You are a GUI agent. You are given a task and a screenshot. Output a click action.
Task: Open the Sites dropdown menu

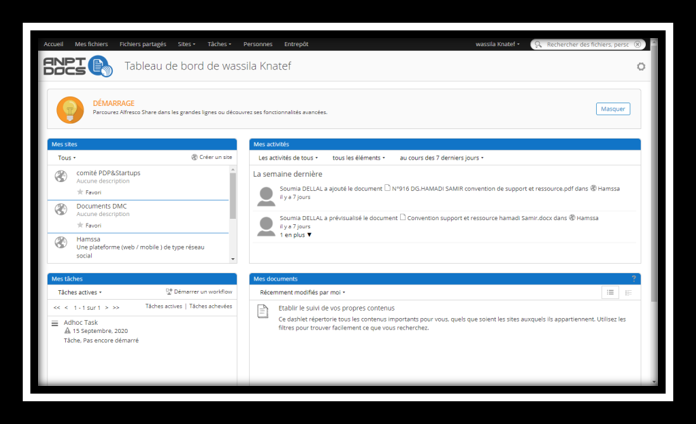click(x=186, y=44)
